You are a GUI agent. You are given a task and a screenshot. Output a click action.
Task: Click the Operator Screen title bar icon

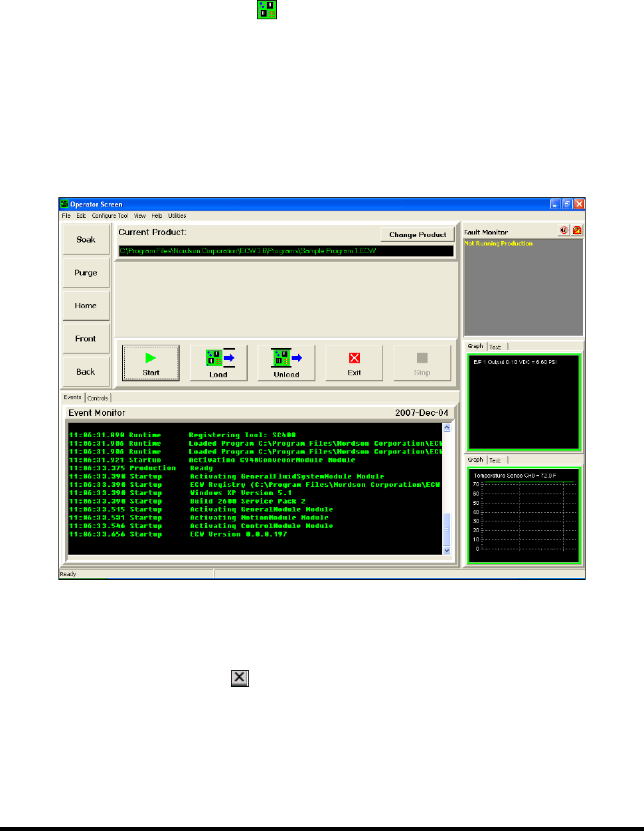click(64, 205)
